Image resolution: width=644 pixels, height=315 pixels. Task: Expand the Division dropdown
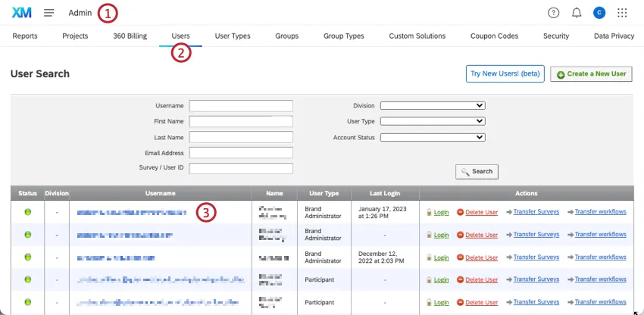[x=432, y=106]
